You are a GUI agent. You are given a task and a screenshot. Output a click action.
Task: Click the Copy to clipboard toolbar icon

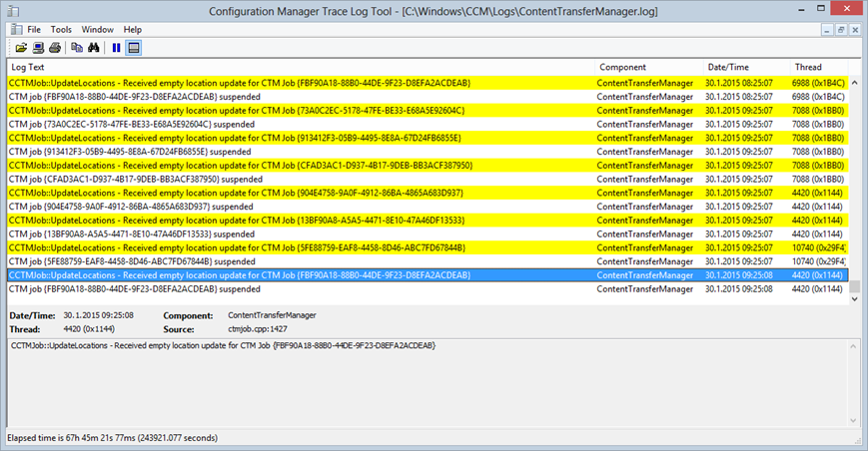[x=77, y=48]
